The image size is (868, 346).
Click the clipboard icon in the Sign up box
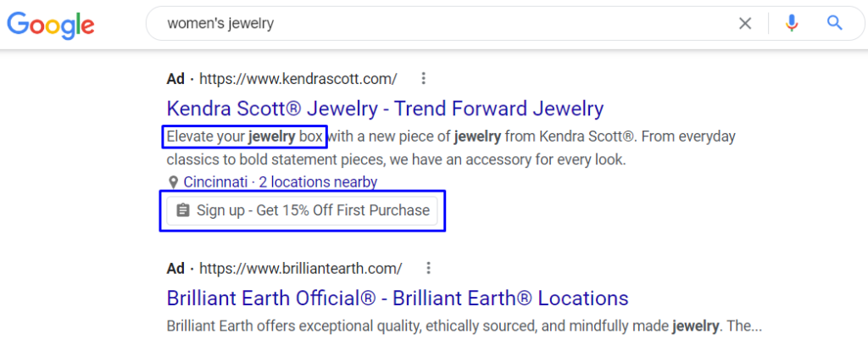pyautogui.click(x=183, y=210)
